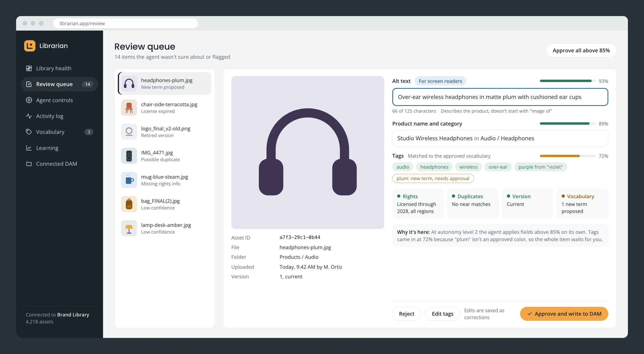This screenshot has height=354, width=644.
Task: Open the large headphones preview image
Action: pyautogui.click(x=308, y=153)
